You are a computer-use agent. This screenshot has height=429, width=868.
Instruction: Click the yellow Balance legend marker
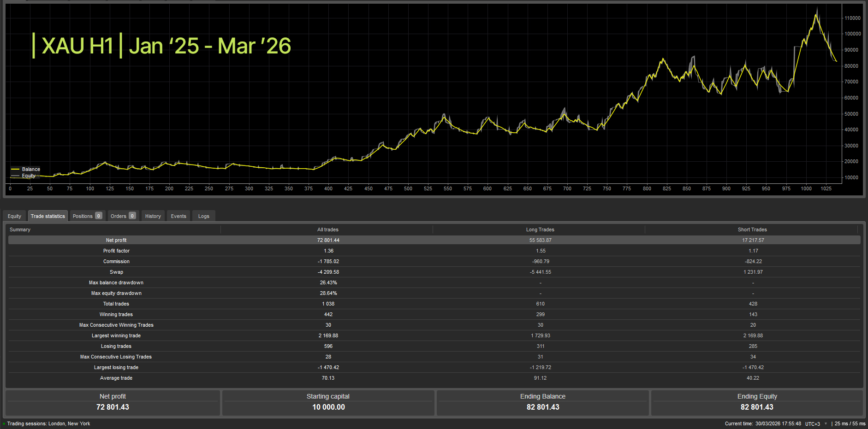click(x=16, y=169)
